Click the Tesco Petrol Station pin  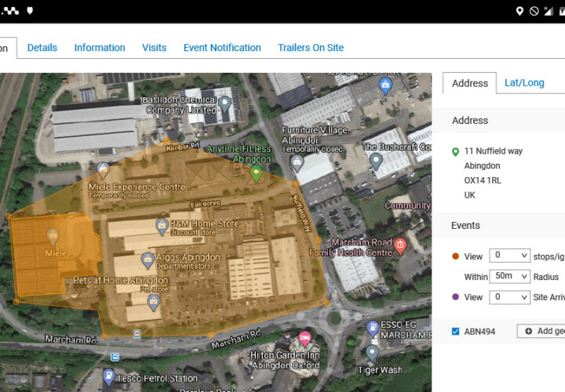(108, 376)
